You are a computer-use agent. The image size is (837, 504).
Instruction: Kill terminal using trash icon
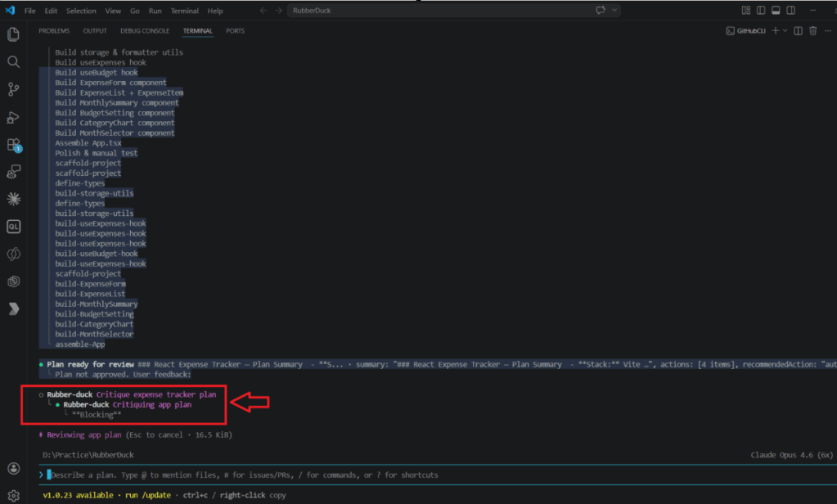tap(812, 31)
